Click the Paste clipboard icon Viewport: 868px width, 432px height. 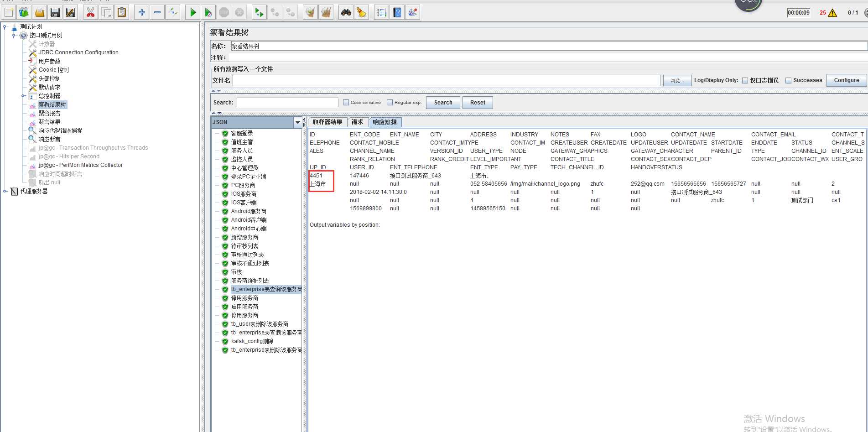click(x=122, y=12)
